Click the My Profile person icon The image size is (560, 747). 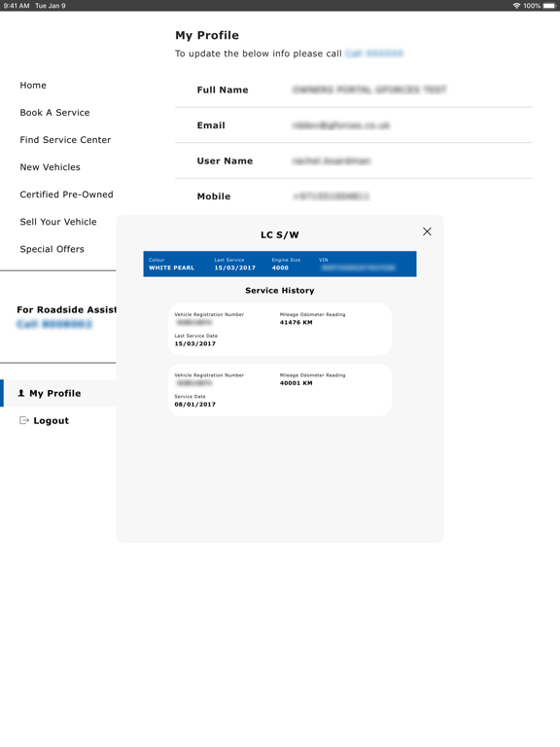point(21,393)
